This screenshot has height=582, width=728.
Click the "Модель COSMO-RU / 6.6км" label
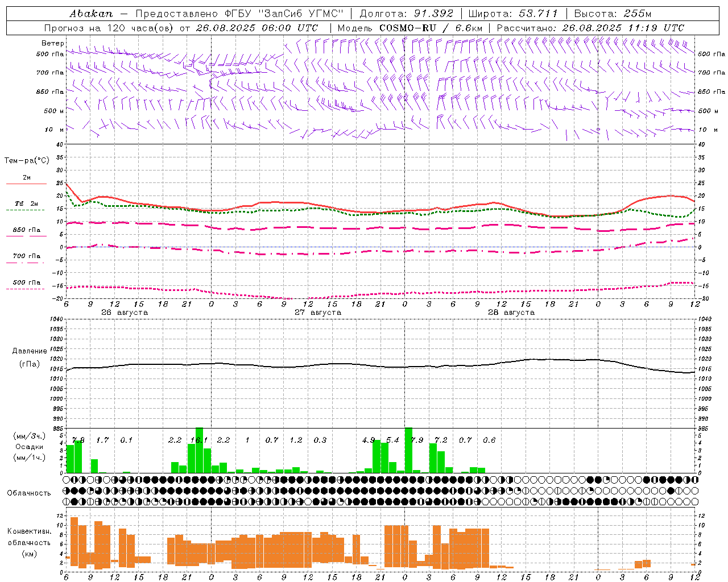click(x=410, y=28)
